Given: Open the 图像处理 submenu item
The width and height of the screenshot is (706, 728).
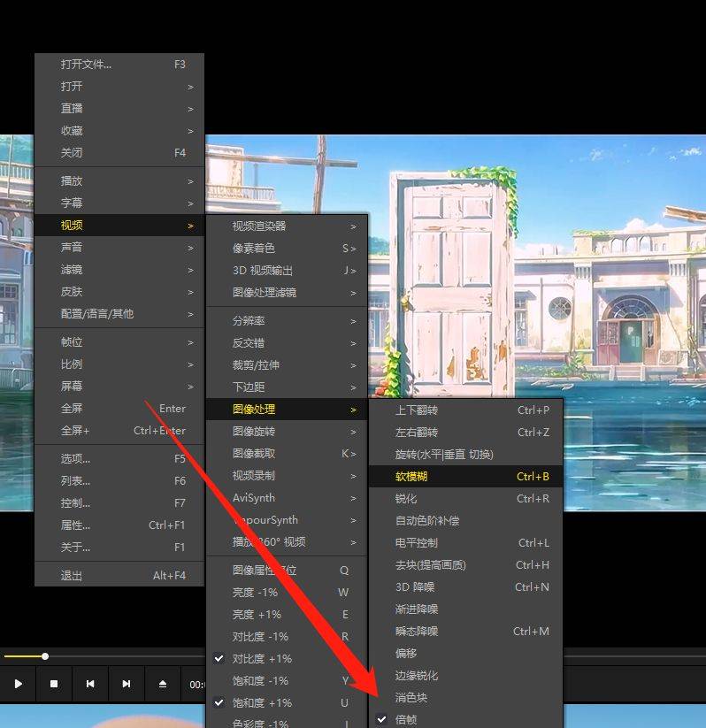Looking at the screenshot, I should point(287,410).
